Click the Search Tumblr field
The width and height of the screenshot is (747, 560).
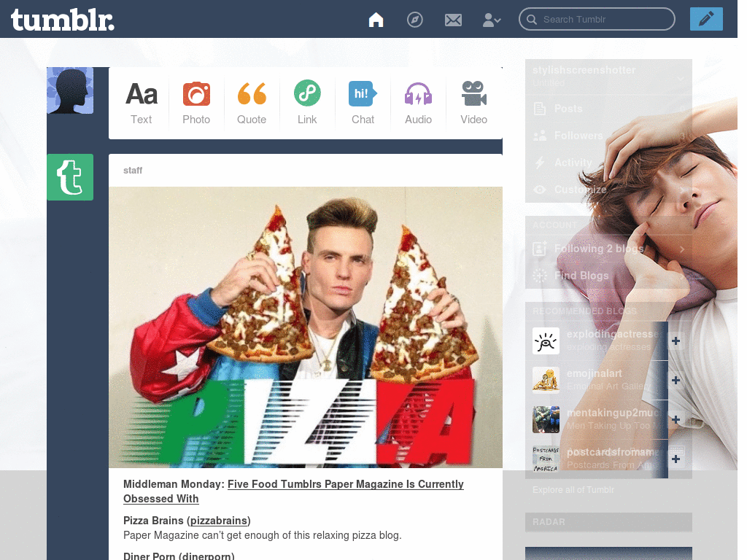point(597,19)
